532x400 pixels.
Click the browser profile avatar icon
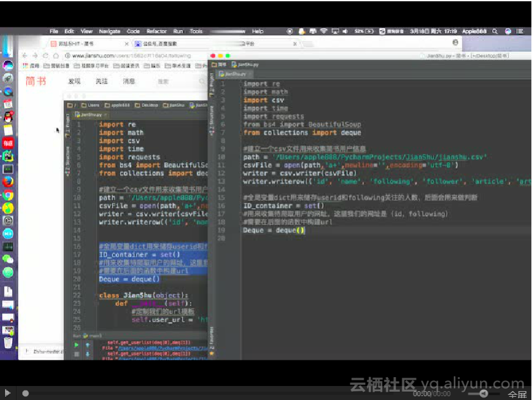click(455, 43)
